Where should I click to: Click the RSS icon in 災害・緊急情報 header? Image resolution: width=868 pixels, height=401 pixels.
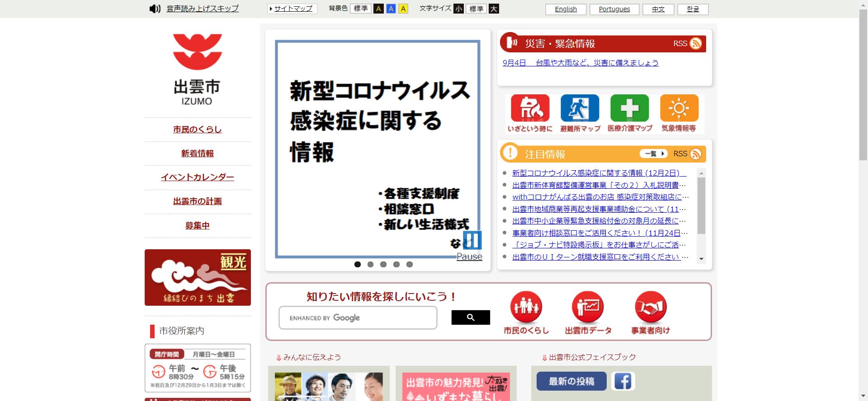[x=696, y=43]
